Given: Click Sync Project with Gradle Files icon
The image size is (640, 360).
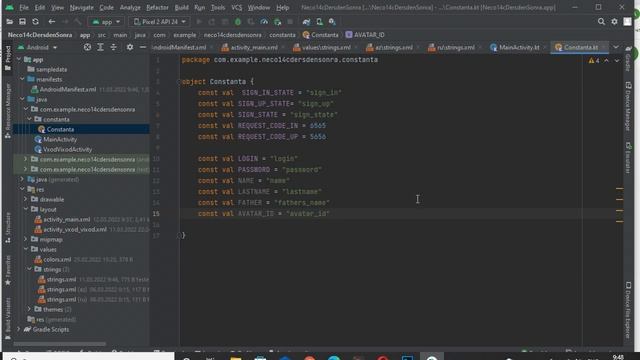Looking at the screenshot, I should 306,22.
